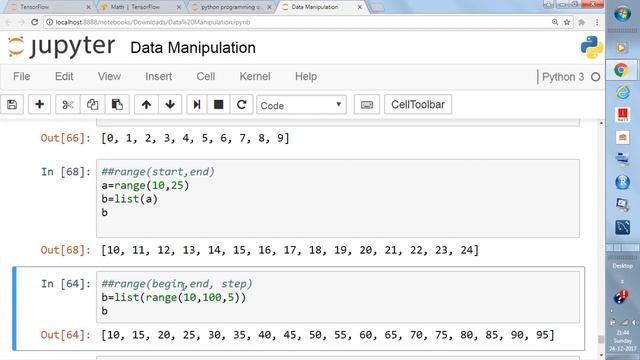
Task: Click the Windows Start orb
Action: click(622, 15)
